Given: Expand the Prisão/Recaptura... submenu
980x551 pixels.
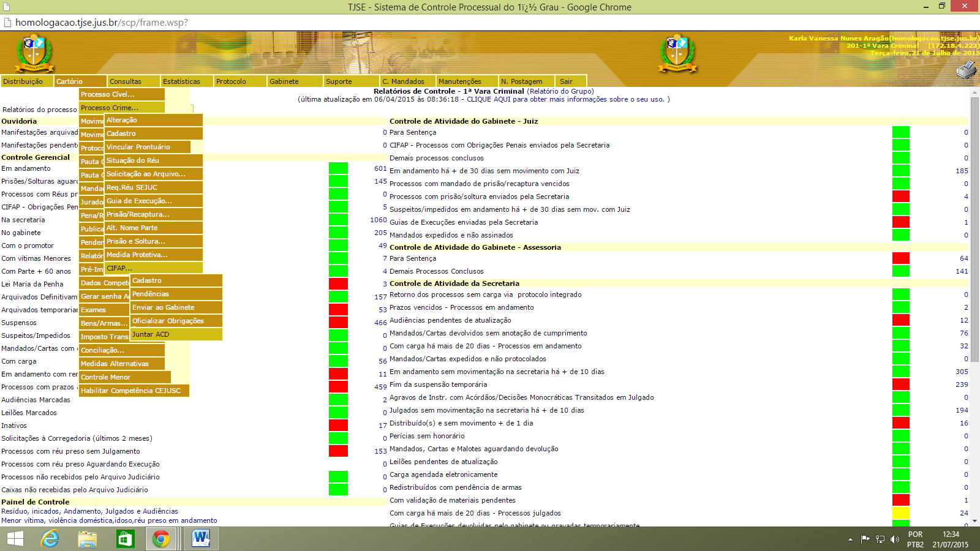Looking at the screenshot, I should [x=153, y=214].
